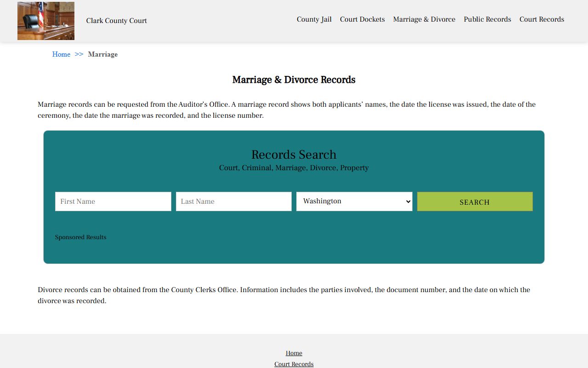The image size is (588, 368).
Task: Select Marriage & Divorce in the navigation
Action: [424, 19]
